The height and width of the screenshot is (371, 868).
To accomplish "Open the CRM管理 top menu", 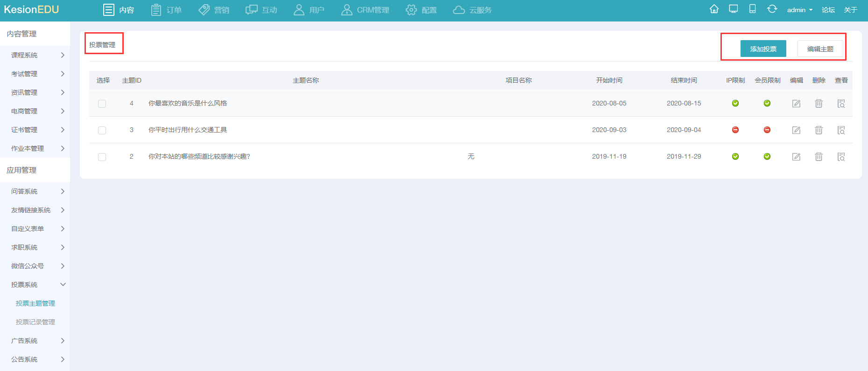I will (365, 10).
